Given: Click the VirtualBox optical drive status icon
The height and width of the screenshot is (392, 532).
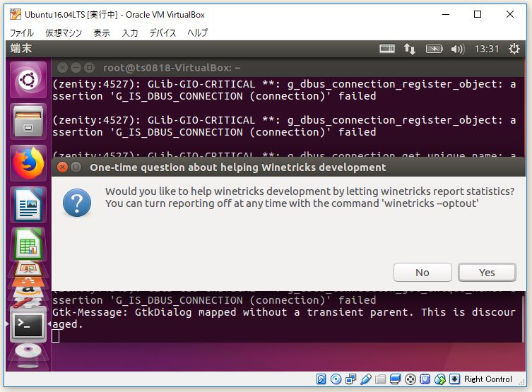Looking at the screenshot, I should [336, 379].
